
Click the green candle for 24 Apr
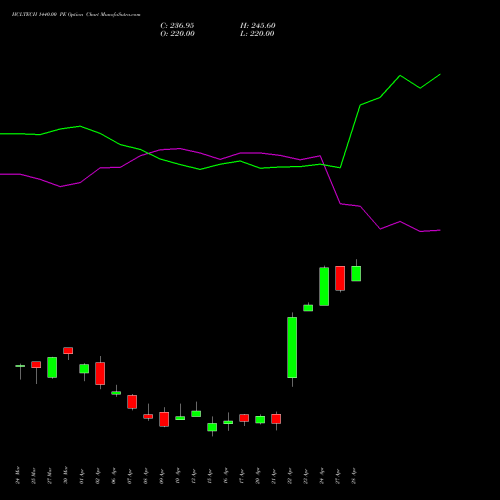click(x=324, y=286)
